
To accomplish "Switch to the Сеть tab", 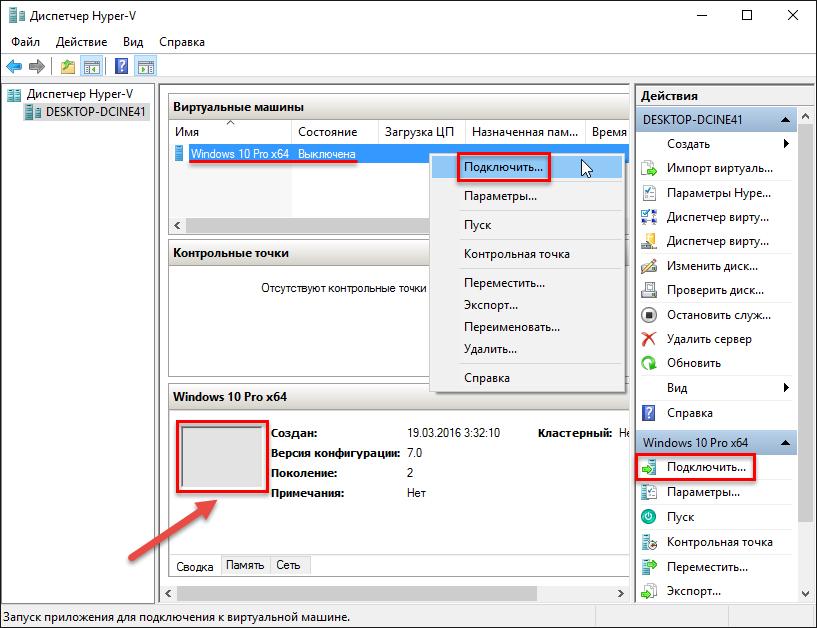I will pos(288,565).
